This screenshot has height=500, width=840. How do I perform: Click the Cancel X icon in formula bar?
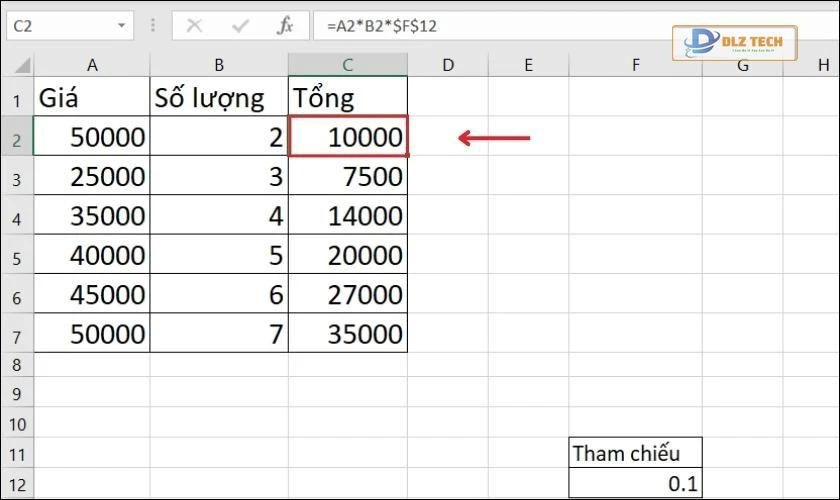point(195,25)
